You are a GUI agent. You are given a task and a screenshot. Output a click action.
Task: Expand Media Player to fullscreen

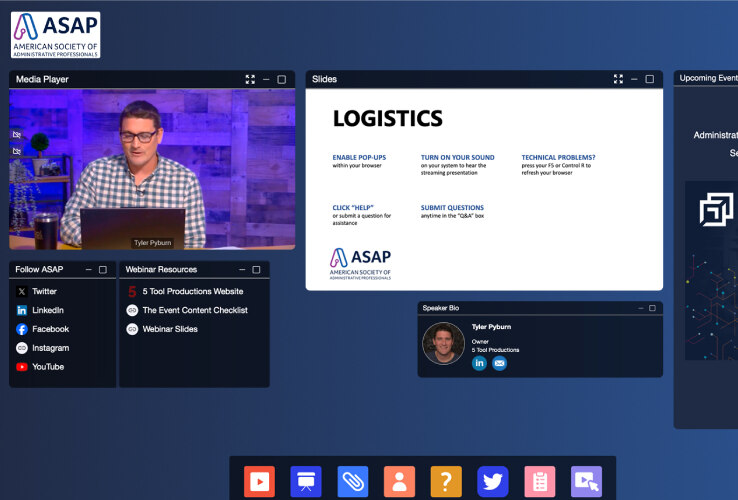pyautogui.click(x=250, y=79)
